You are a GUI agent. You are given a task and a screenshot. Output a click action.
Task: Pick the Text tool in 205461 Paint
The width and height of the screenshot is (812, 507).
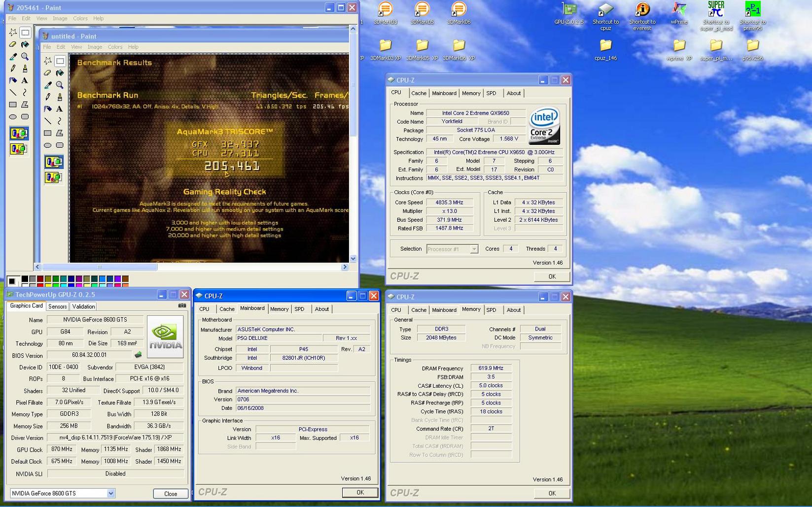25,80
